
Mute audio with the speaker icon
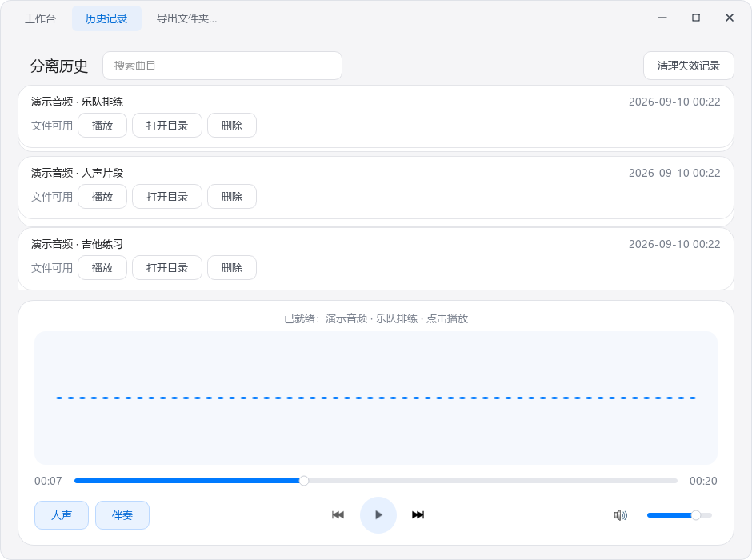[x=621, y=515]
